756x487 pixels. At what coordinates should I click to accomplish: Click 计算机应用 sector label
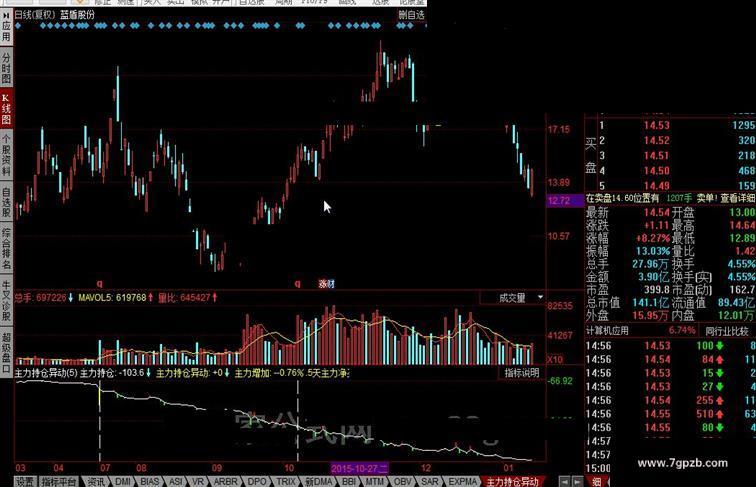(x=607, y=331)
